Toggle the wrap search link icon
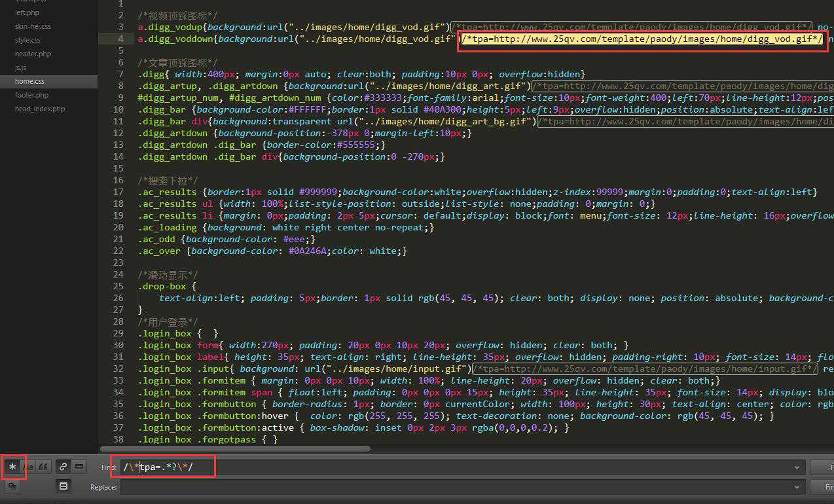 point(63,467)
